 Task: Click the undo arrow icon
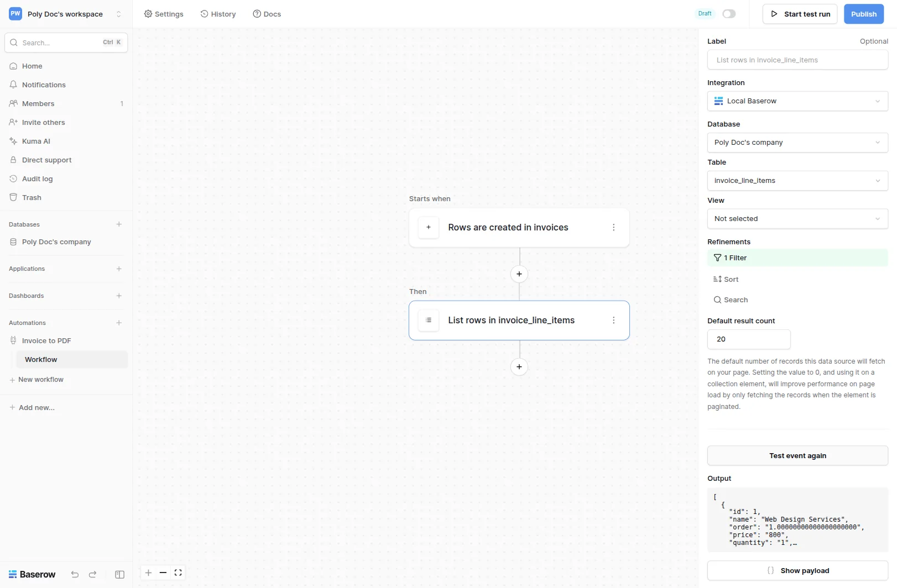[75, 574]
